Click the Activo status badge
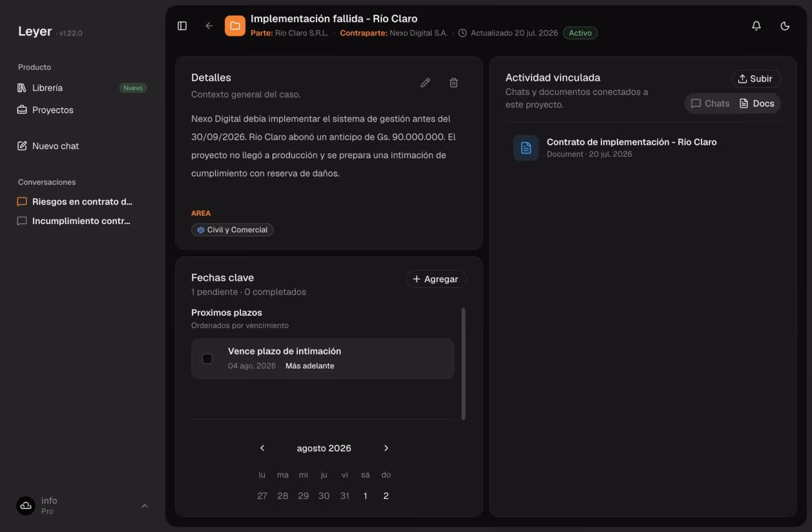The image size is (812, 532). [x=580, y=33]
